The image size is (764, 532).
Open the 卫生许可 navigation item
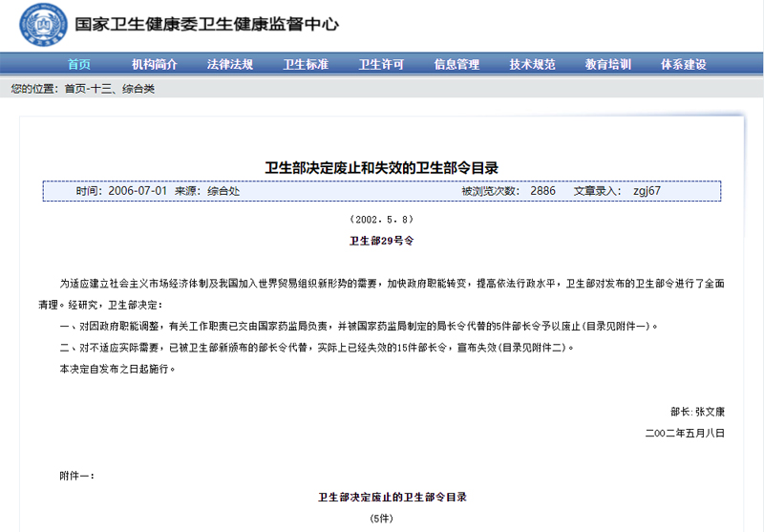pyautogui.click(x=381, y=65)
